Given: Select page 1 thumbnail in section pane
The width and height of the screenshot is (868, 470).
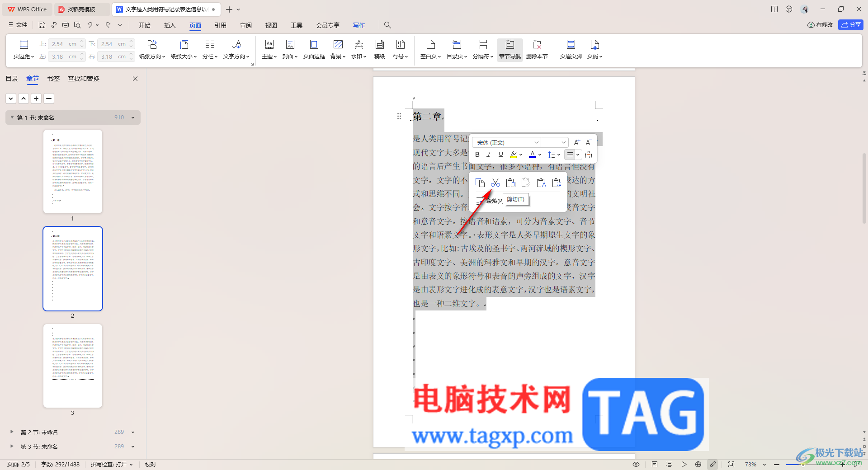Looking at the screenshot, I should (x=73, y=171).
